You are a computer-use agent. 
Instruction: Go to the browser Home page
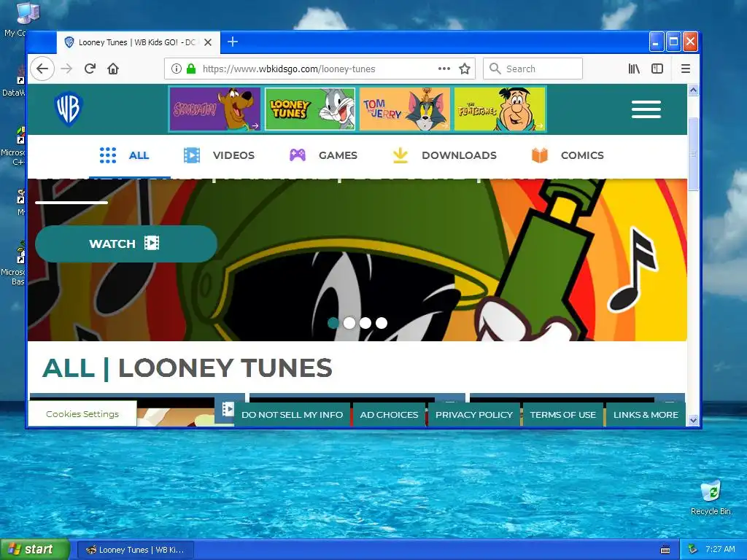point(113,69)
